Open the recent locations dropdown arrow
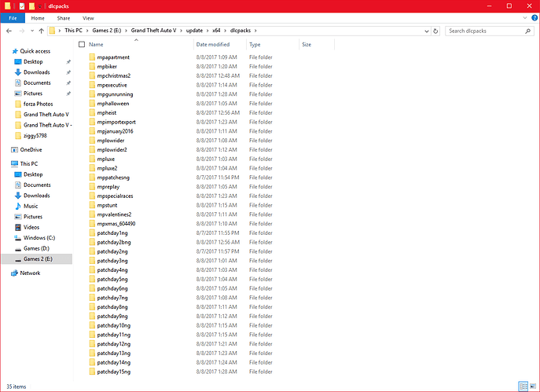This screenshot has height=392, width=540. (32, 31)
